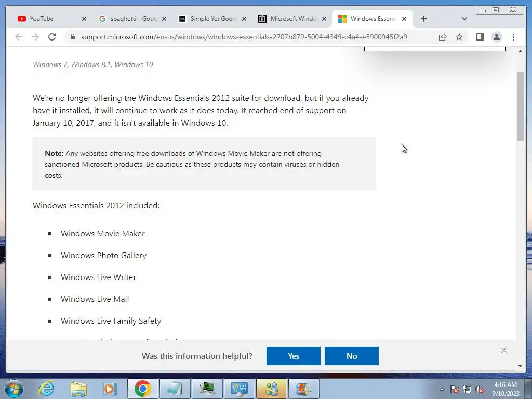Go back to the previous page

[19, 37]
